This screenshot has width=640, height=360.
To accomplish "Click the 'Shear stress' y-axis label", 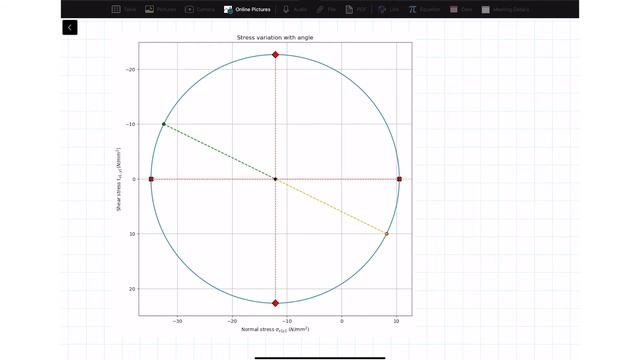I will coord(119,179).
